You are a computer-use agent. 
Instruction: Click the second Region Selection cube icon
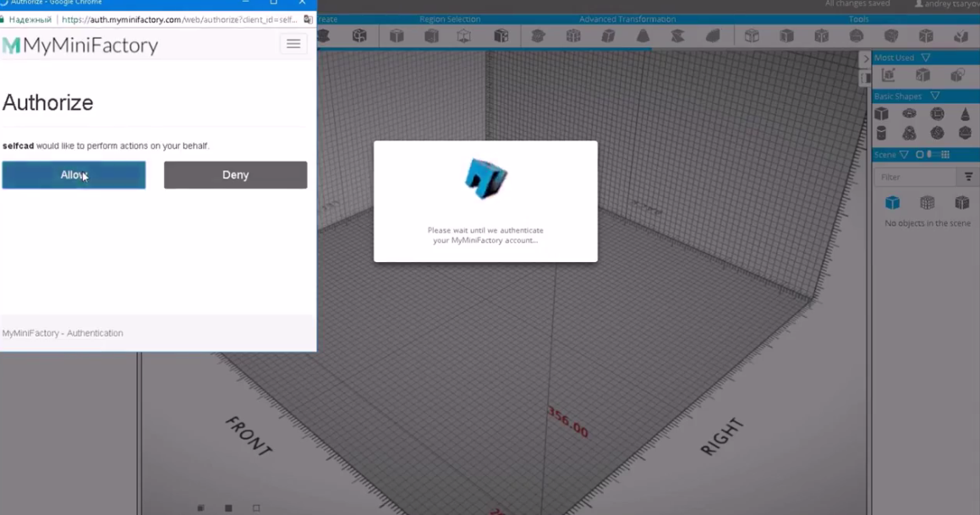point(431,36)
